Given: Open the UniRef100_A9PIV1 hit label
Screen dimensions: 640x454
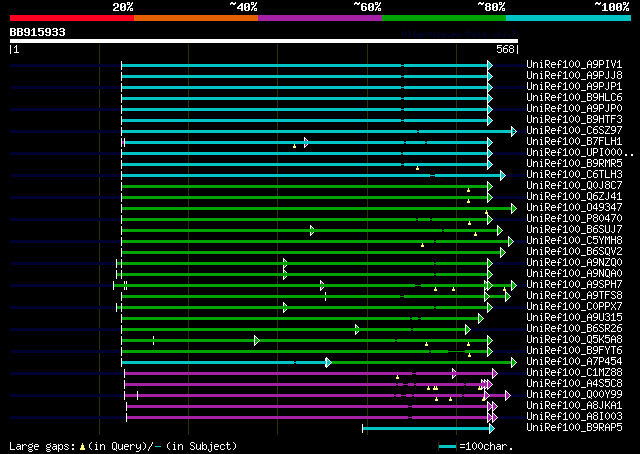Looking at the screenshot, I should click(574, 65).
